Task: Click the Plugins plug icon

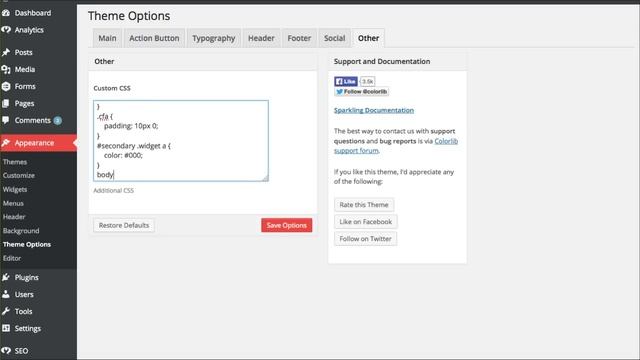Action: click(x=6, y=278)
